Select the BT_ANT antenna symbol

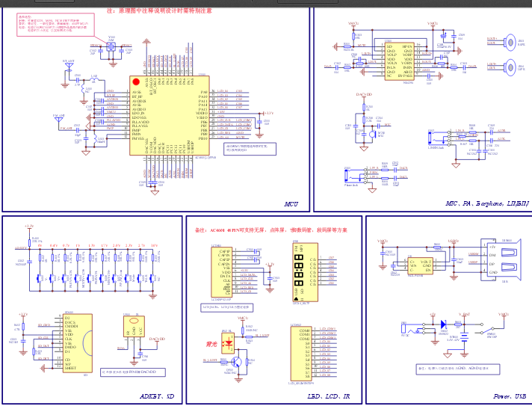tap(69, 67)
